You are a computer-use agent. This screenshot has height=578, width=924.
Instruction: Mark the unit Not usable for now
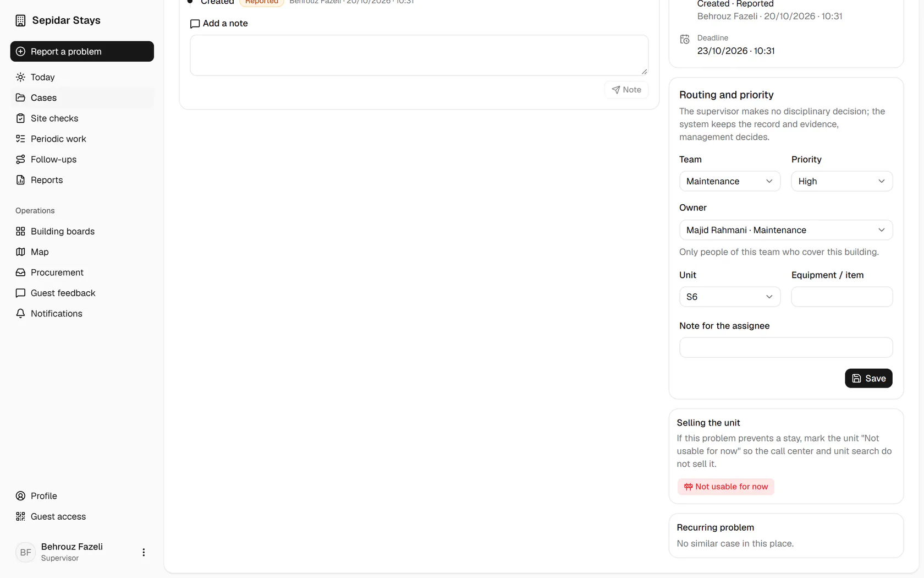click(x=725, y=487)
